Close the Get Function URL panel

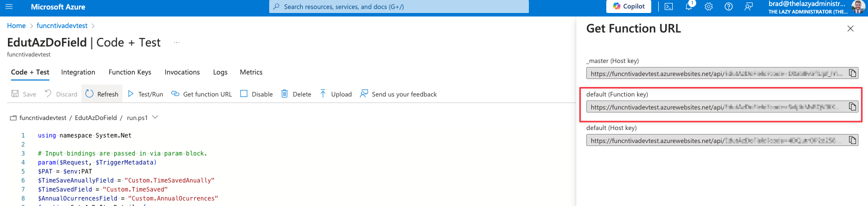pos(851,28)
